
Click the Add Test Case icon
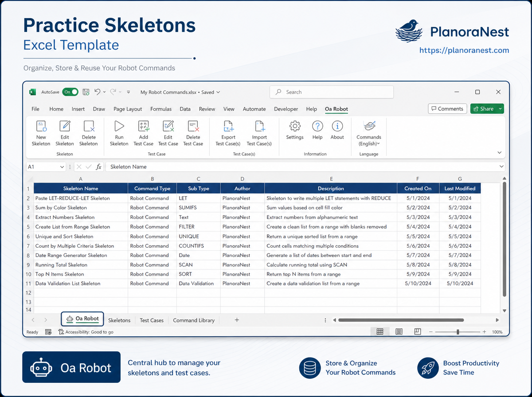[144, 127]
